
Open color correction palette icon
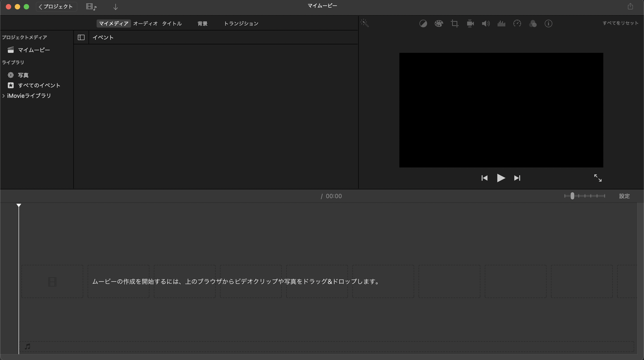(x=439, y=24)
